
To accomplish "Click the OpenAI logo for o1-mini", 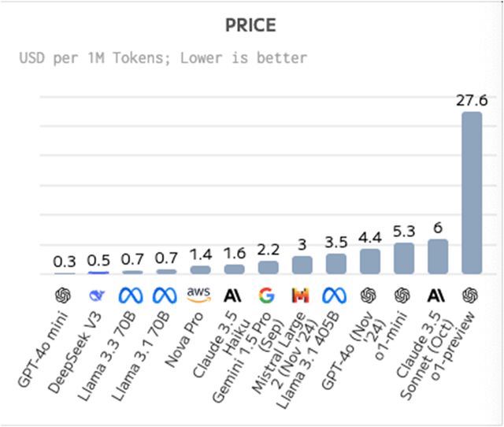I will (x=403, y=295).
